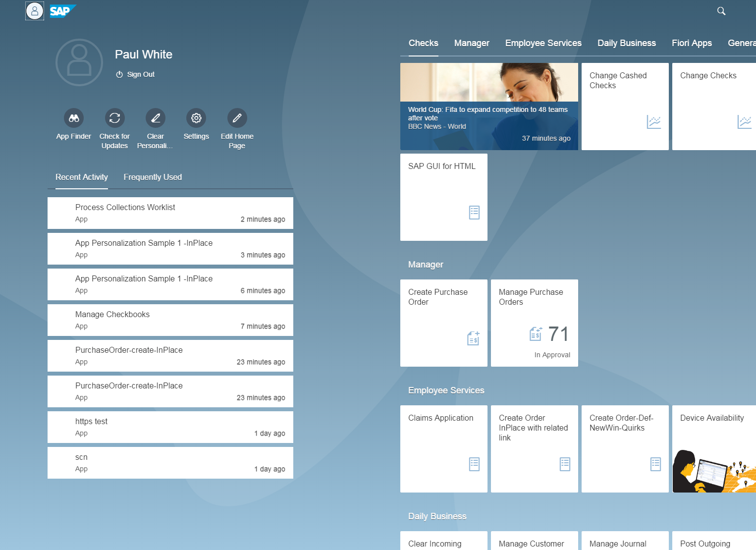The width and height of the screenshot is (756, 550).
Task: Click the power icon to Sign Out
Action: point(119,74)
